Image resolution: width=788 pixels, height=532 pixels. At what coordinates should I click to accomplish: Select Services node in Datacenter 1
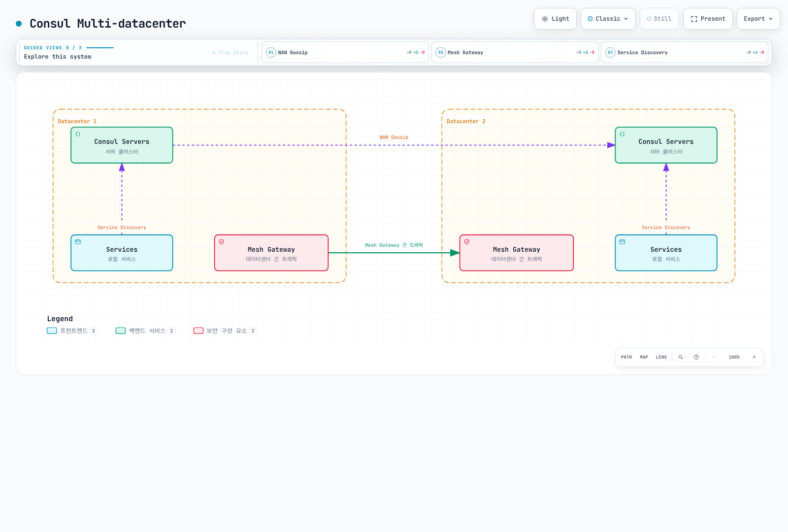122,253
